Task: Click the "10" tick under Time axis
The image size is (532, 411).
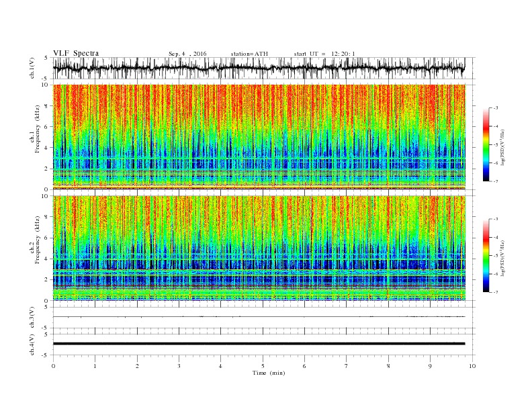Action: [472, 366]
